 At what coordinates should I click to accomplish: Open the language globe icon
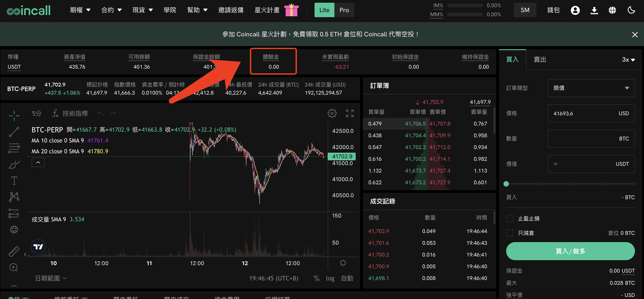(612, 10)
